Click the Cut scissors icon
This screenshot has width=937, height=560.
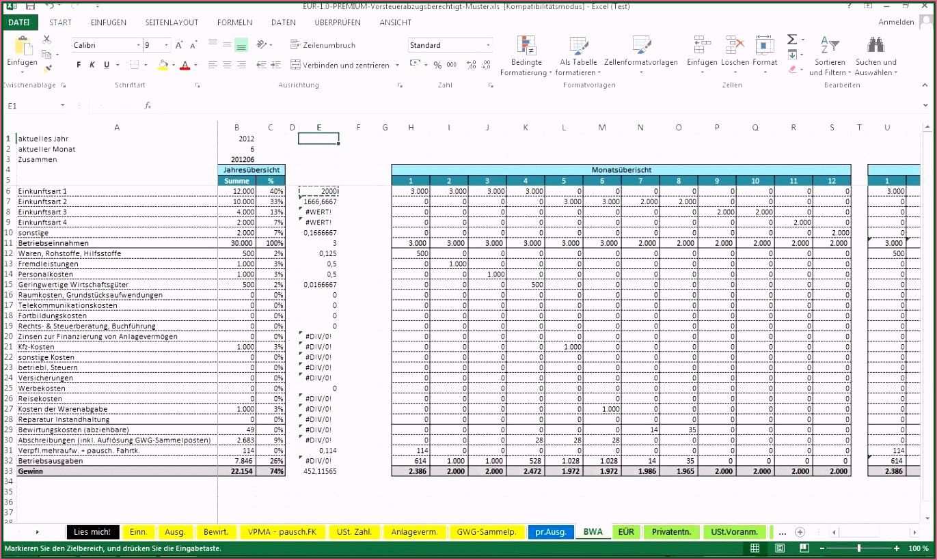tap(46, 40)
